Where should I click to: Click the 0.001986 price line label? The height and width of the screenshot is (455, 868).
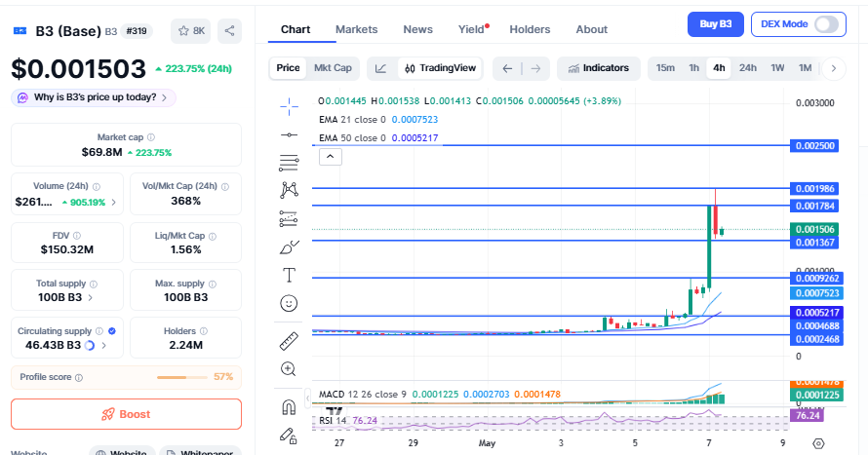pos(815,189)
